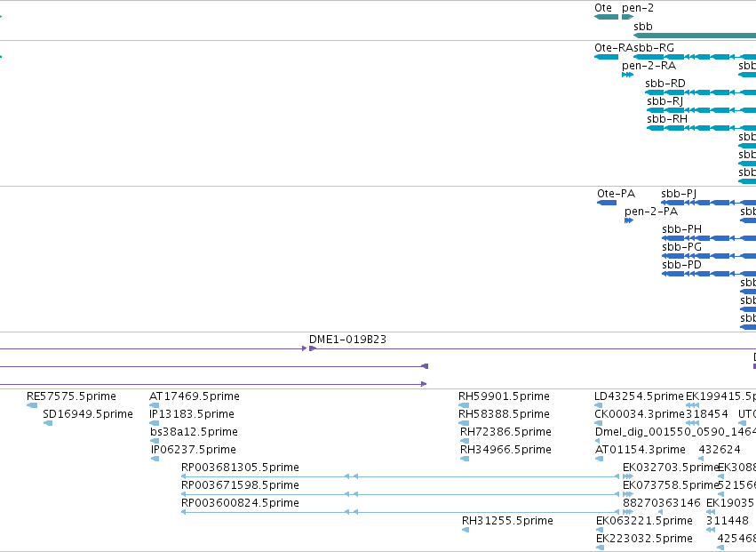Click the DME1-019B23 clone feature
The image size is (756, 552).
[532, 348]
